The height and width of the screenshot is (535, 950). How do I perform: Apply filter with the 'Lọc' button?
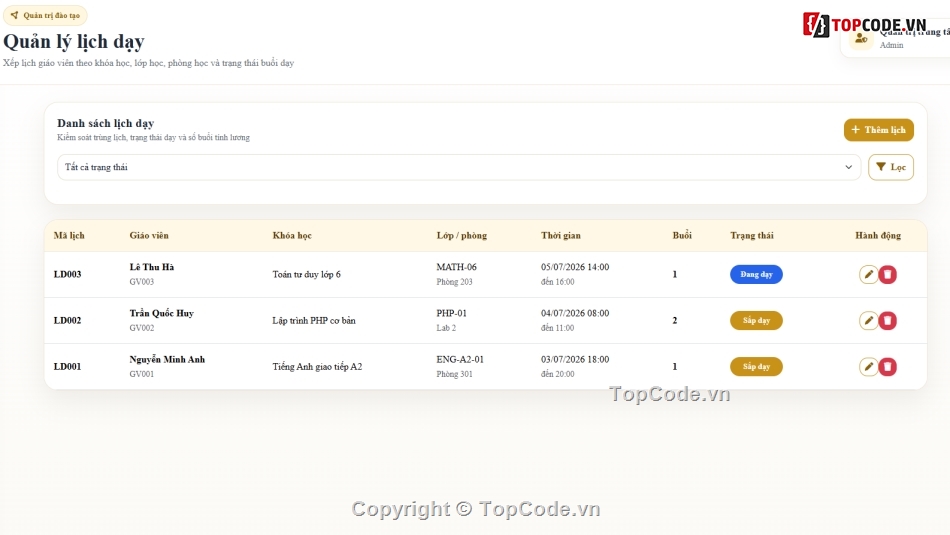click(x=891, y=167)
